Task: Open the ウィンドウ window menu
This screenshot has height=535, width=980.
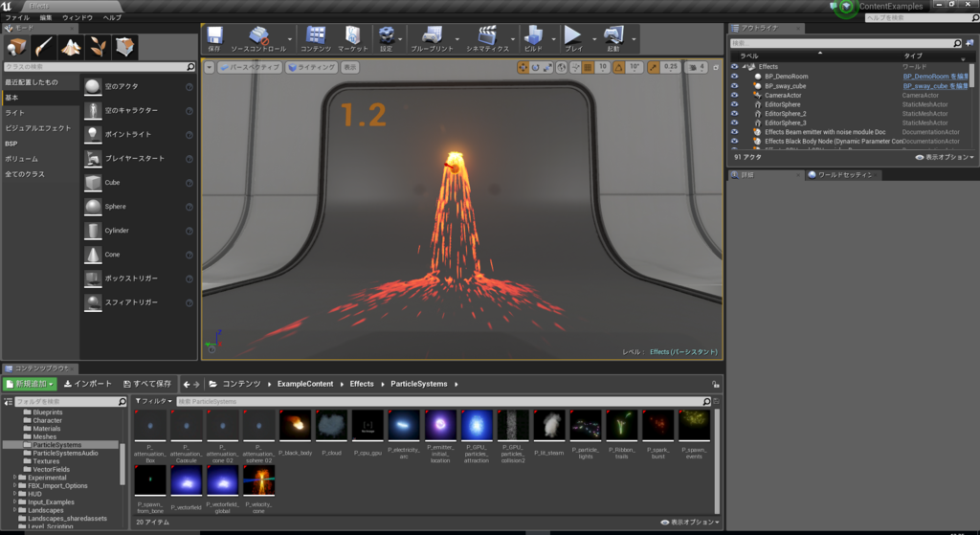Action: 78,17
